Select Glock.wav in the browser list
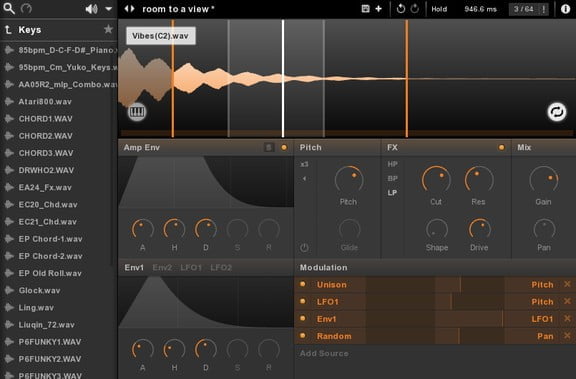 tap(40, 290)
